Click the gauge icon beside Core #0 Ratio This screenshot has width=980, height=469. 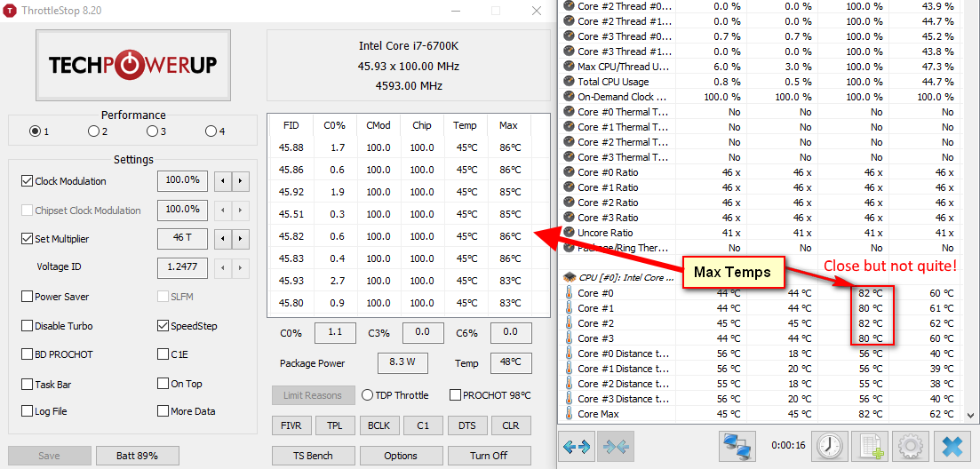click(x=569, y=172)
